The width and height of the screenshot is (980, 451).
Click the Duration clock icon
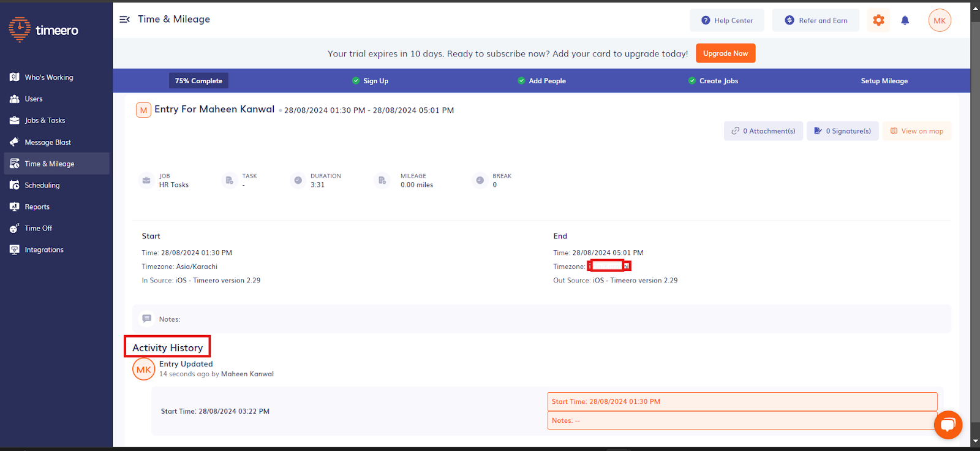point(298,180)
